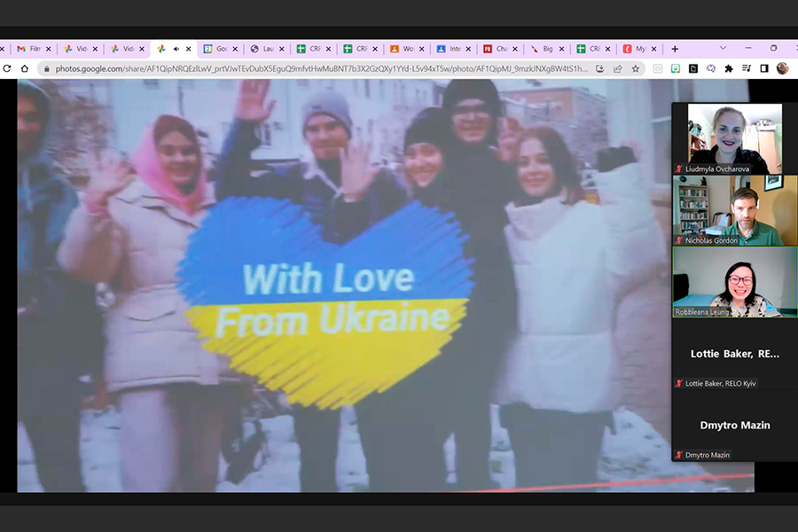
Task: Close the Gmail Film tab
Action: point(49,49)
